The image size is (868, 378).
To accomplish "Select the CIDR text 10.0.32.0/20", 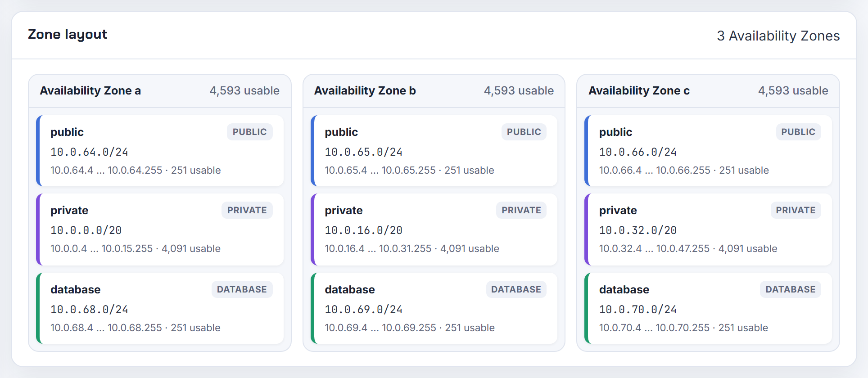I will pos(637,230).
